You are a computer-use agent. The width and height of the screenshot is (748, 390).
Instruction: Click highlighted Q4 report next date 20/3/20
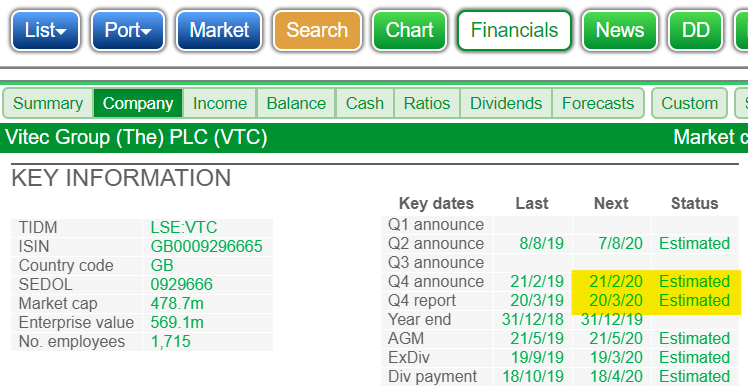tap(615, 301)
